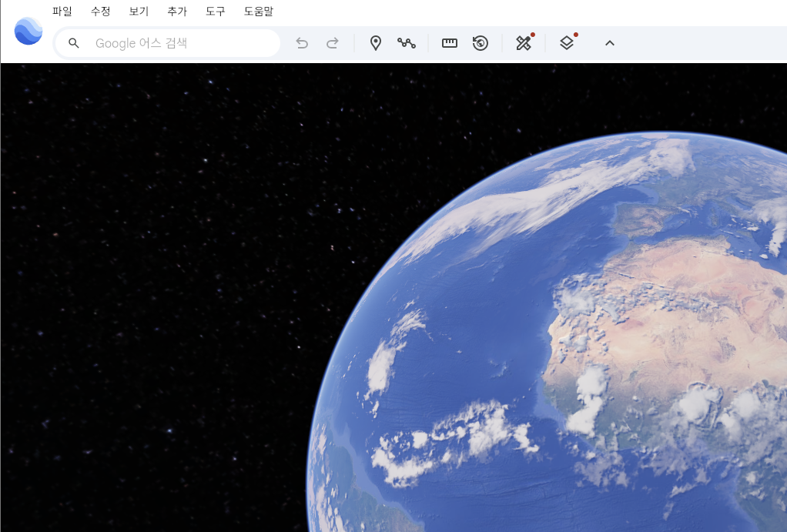Add a placemark with the pin icon
This screenshot has width=787, height=532.
[x=376, y=43]
